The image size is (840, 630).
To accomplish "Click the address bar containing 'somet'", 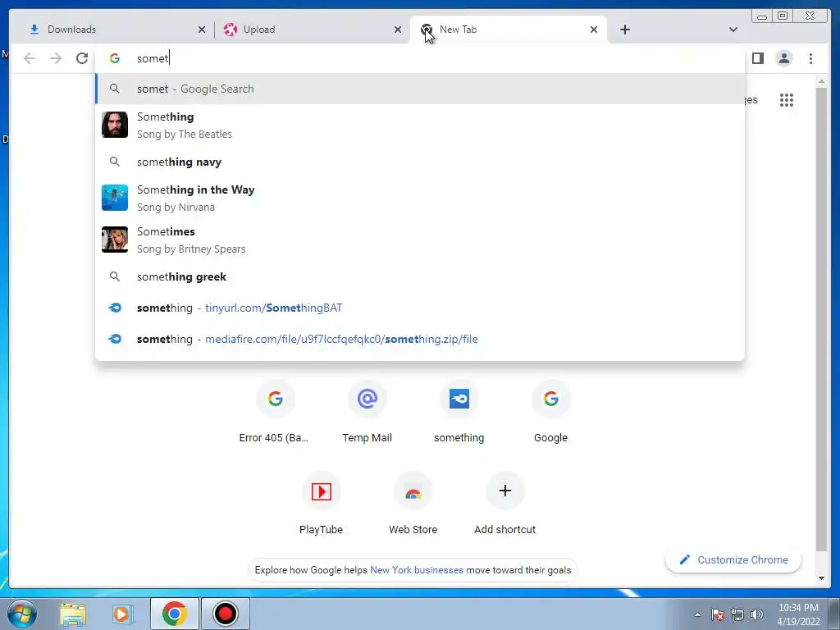I will click(x=420, y=58).
